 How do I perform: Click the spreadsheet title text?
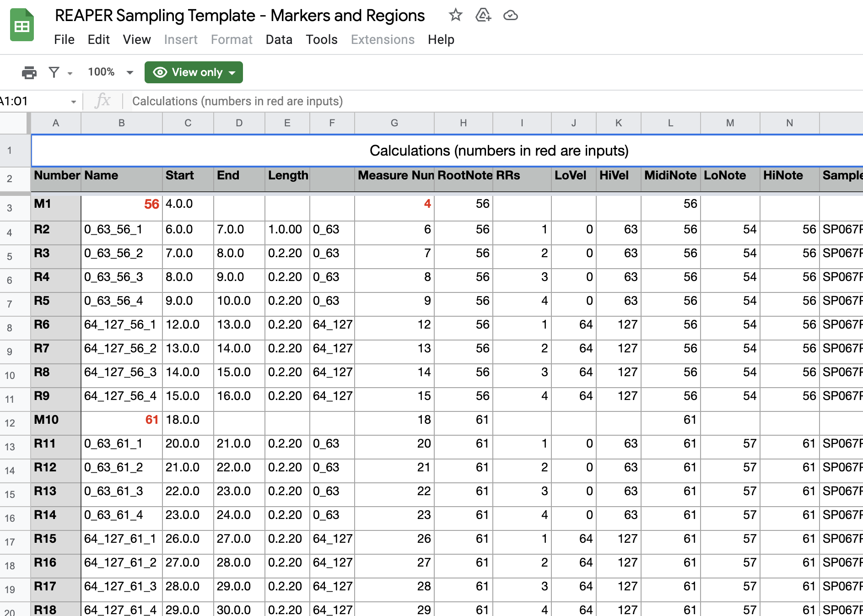(x=240, y=16)
